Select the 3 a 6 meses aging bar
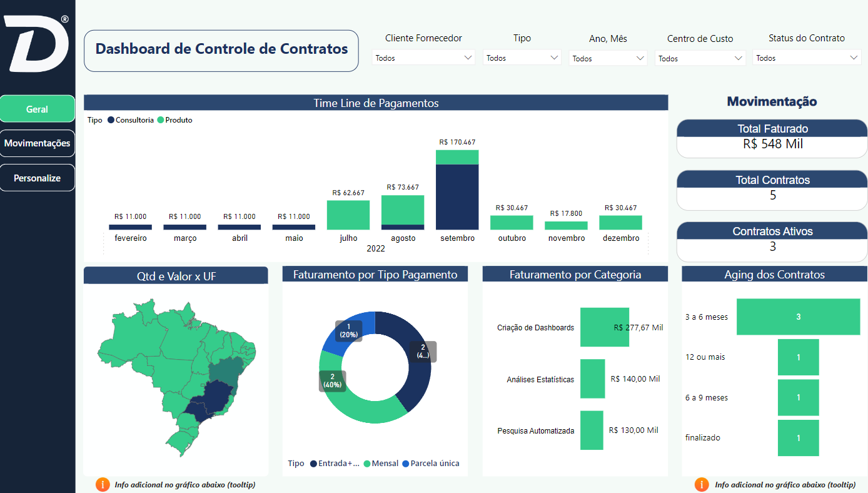The height and width of the screenshot is (493, 868). coord(798,317)
